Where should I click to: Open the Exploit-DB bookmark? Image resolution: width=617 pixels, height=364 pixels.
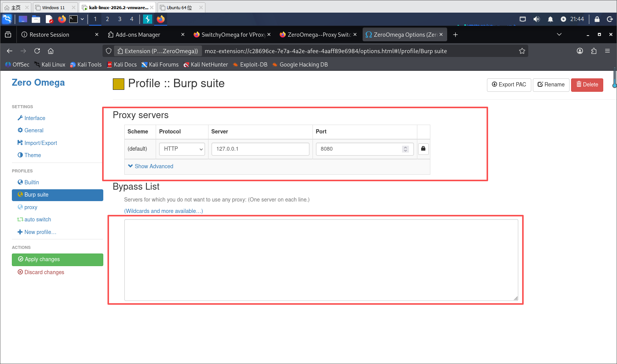pos(250,65)
